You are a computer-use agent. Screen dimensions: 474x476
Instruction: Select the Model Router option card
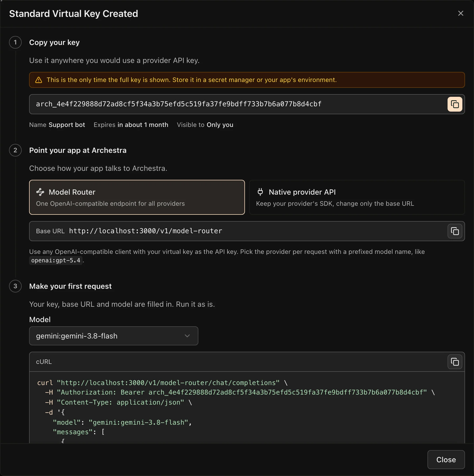137,197
